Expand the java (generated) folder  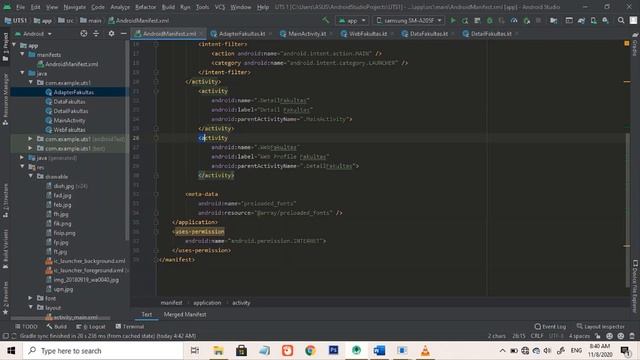(22, 158)
